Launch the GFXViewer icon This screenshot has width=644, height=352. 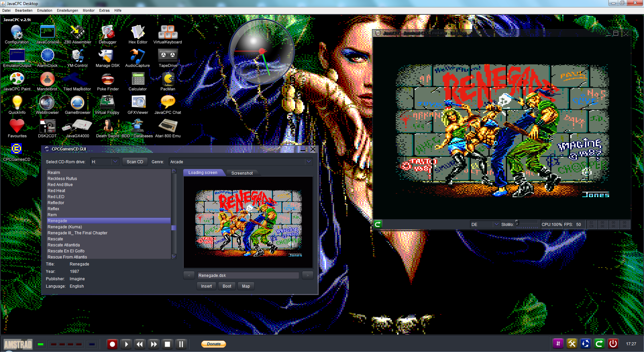pos(138,105)
